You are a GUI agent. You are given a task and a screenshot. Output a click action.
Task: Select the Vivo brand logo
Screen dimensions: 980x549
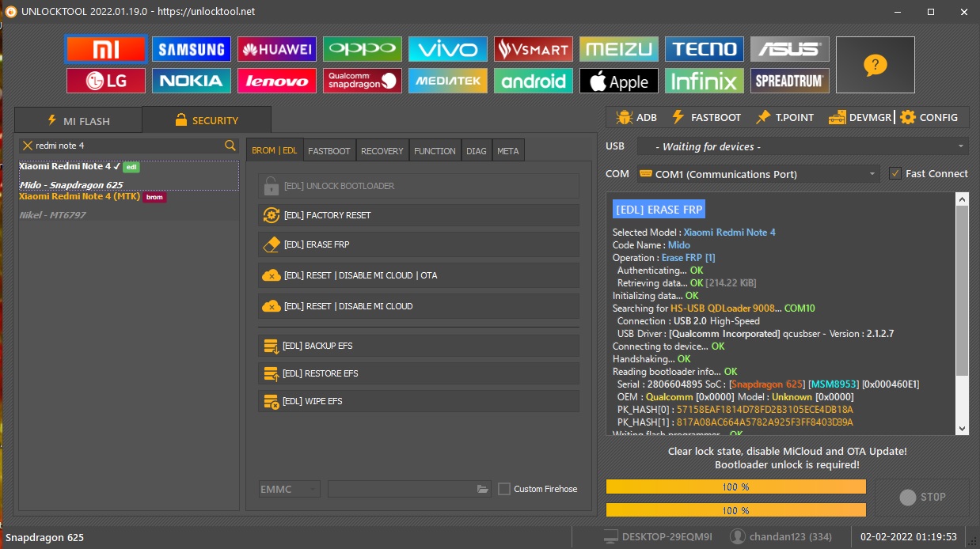[x=448, y=49]
